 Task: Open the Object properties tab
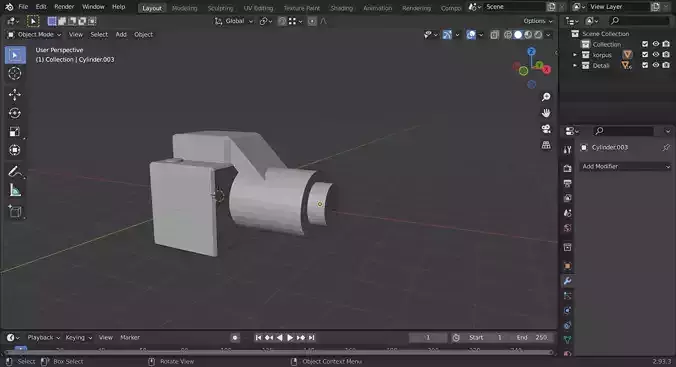(x=567, y=266)
